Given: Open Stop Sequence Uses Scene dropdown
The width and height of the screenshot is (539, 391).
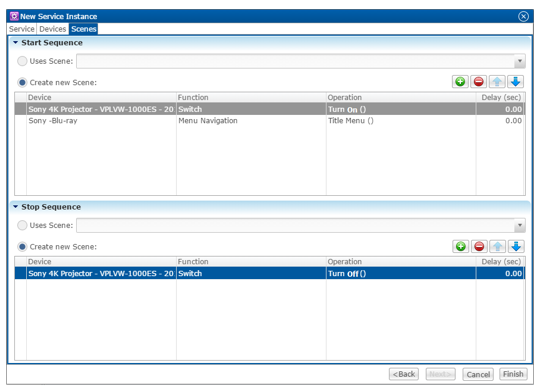Looking at the screenshot, I should click(520, 226).
